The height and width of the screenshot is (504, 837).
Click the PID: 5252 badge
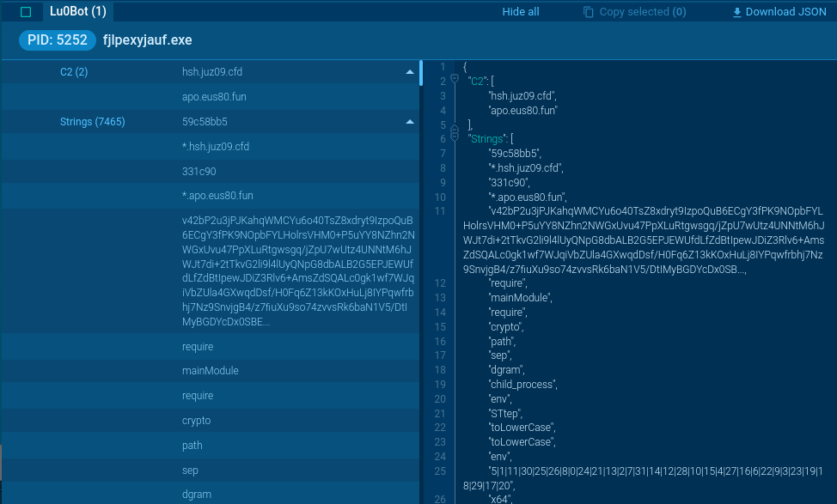click(x=57, y=40)
